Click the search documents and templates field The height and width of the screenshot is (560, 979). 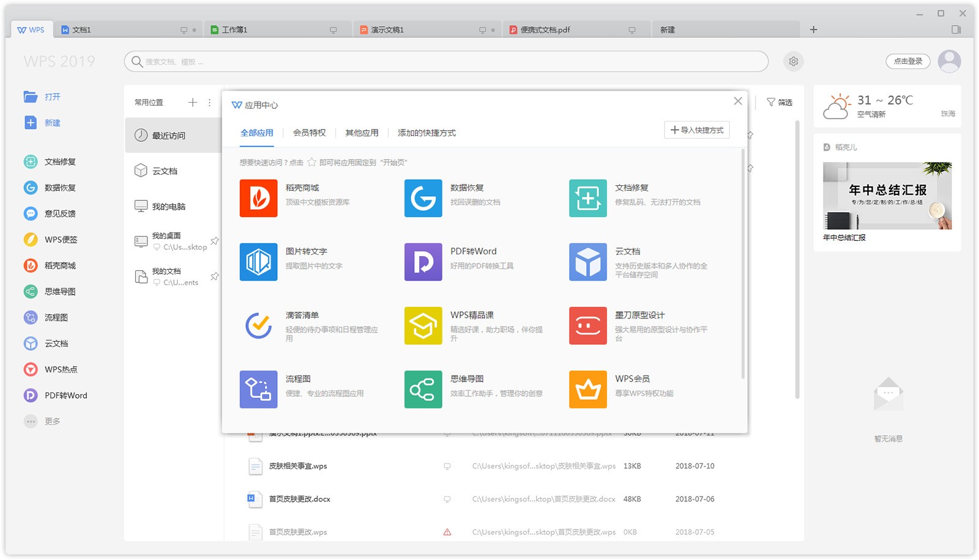pos(446,61)
